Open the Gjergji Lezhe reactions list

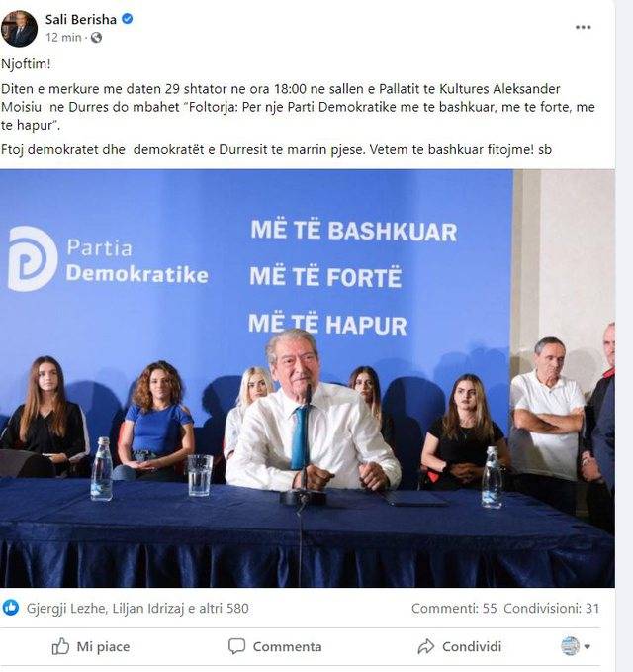pos(66,608)
